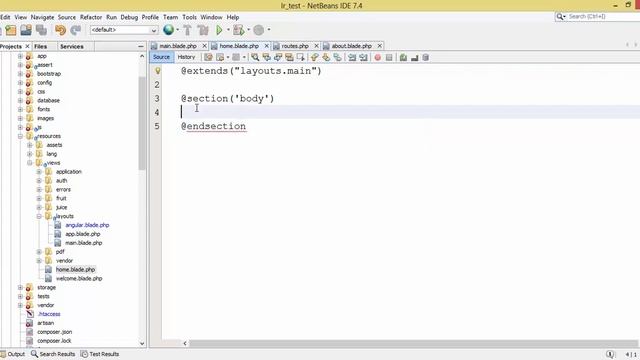Open Search Results panel button
Screen dimensions: 640x360
[53, 354]
